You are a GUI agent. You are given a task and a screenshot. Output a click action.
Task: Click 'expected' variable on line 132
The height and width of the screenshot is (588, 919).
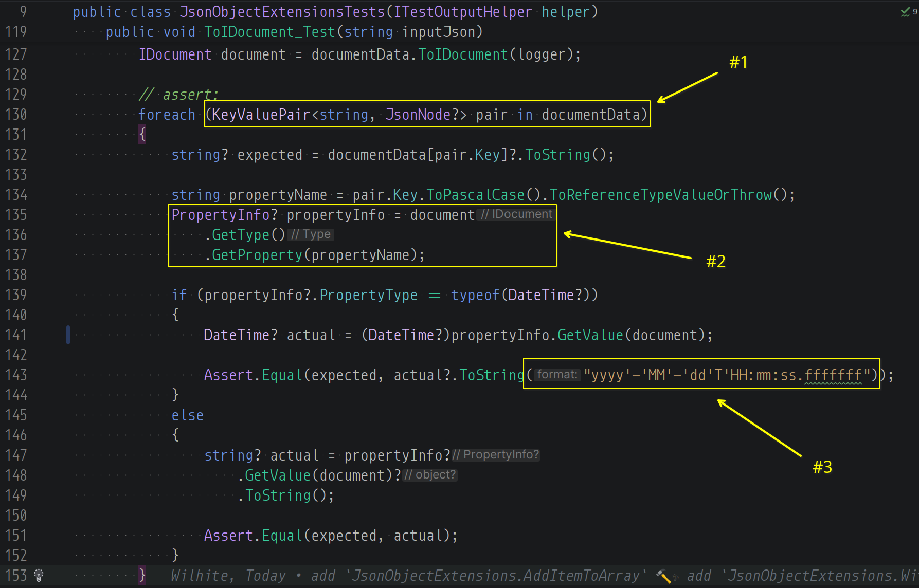[269, 155]
